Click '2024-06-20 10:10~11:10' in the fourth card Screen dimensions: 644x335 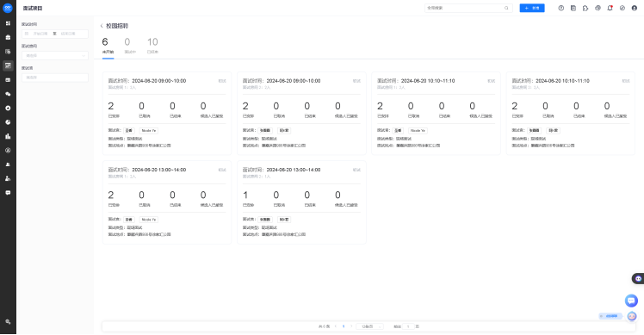coord(563,81)
